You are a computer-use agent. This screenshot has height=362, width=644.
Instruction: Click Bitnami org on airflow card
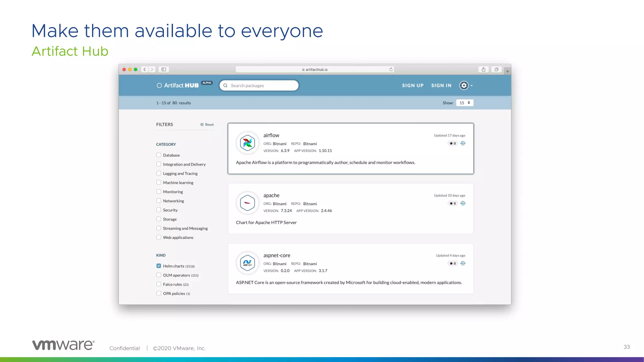[280, 144]
